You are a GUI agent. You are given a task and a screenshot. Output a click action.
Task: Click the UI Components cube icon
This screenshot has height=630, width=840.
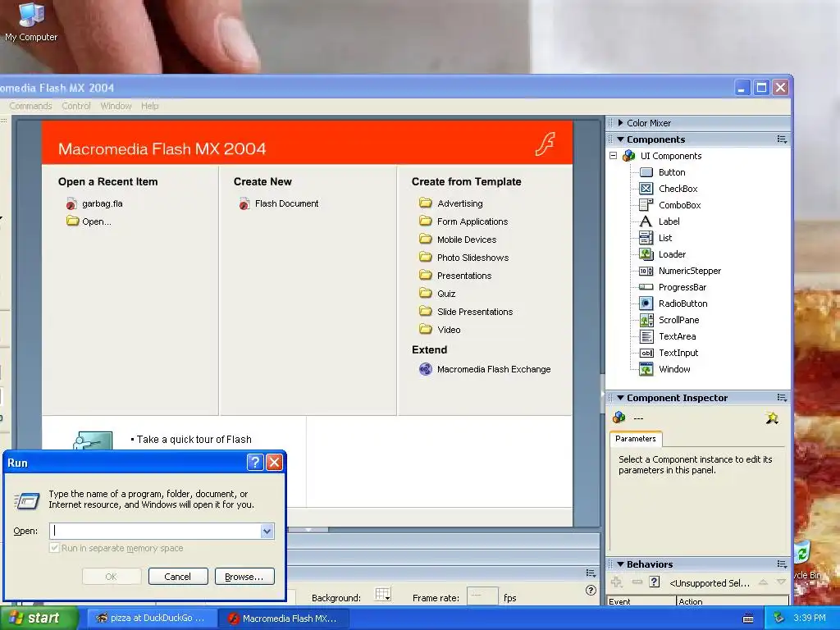(628, 156)
